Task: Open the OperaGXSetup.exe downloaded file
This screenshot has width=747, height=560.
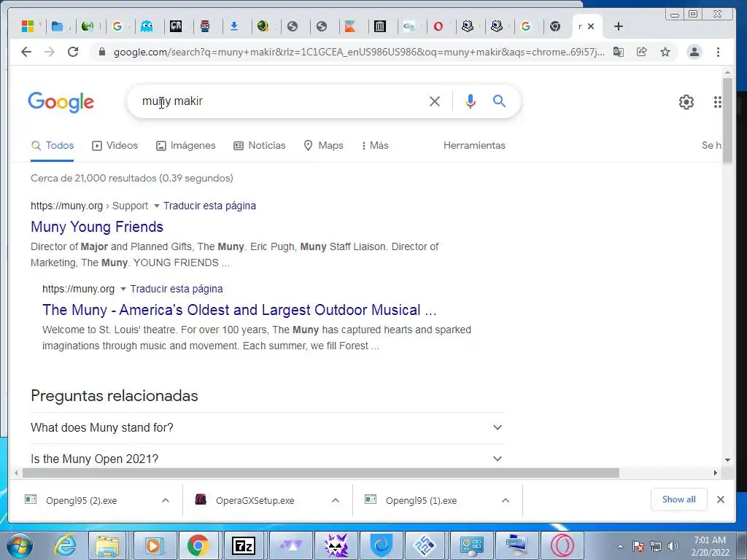Action: 255,500
